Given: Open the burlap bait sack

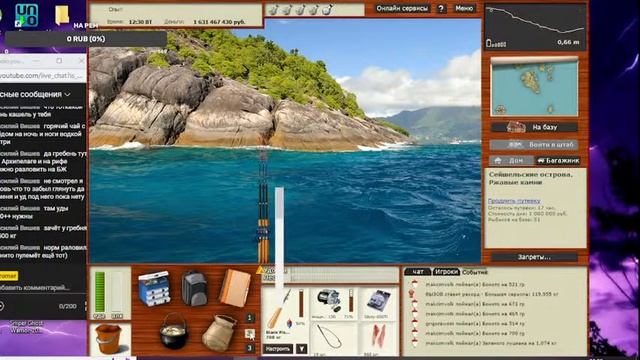Looking at the screenshot, I should click(220, 333).
